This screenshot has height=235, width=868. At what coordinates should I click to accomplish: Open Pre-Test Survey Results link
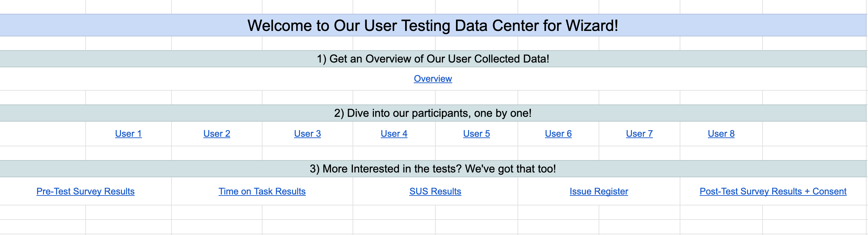click(86, 191)
